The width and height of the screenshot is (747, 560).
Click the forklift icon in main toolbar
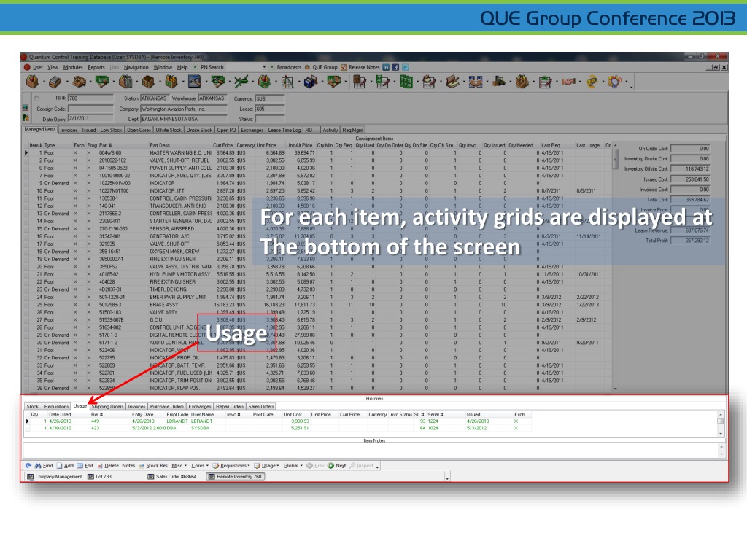pyautogui.click(x=499, y=82)
